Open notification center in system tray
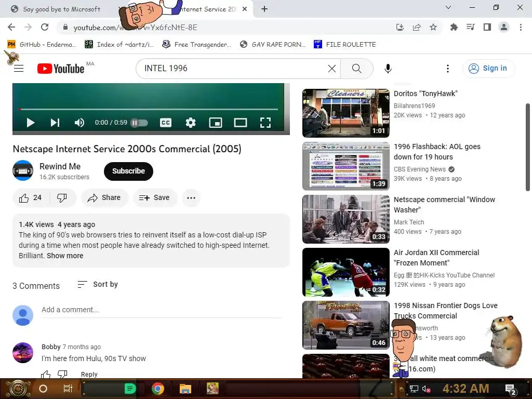 (x=511, y=389)
